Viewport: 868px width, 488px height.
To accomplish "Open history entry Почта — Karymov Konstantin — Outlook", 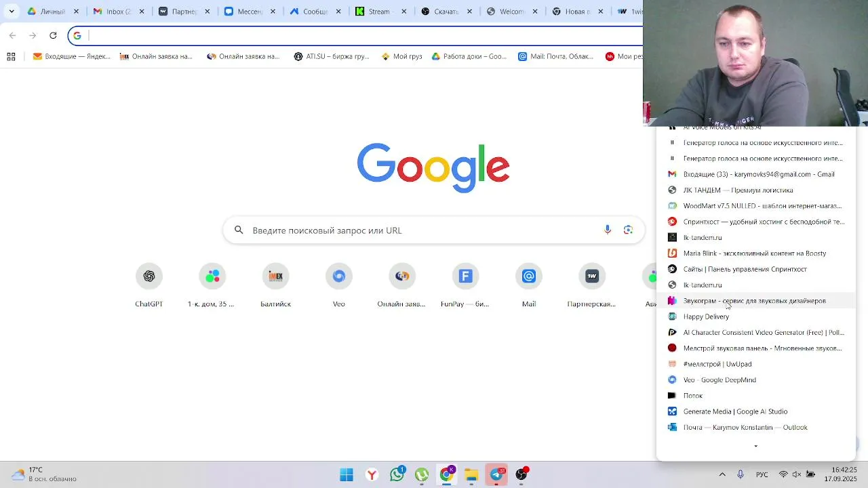I will (755, 428).
